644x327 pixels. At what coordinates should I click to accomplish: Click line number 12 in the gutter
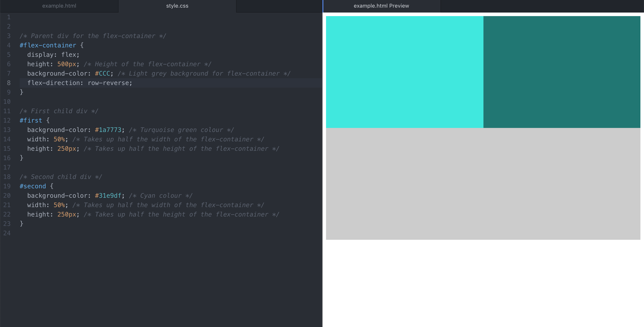pyautogui.click(x=7, y=121)
